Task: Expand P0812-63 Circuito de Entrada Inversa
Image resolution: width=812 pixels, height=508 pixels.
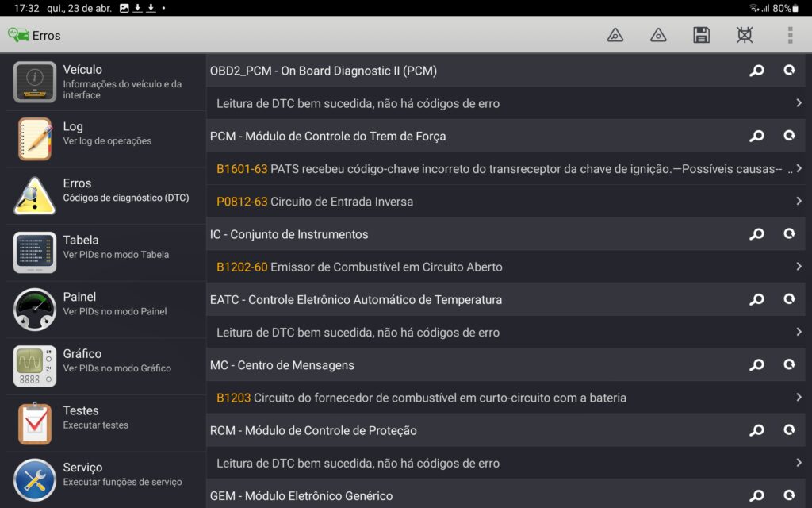Action: [x=507, y=202]
